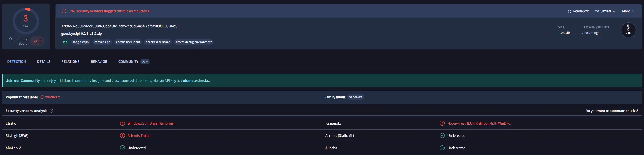Screen dimensions: 644x155
Task: Click the popular threat label warning icon
Action: tap(42, 97)
